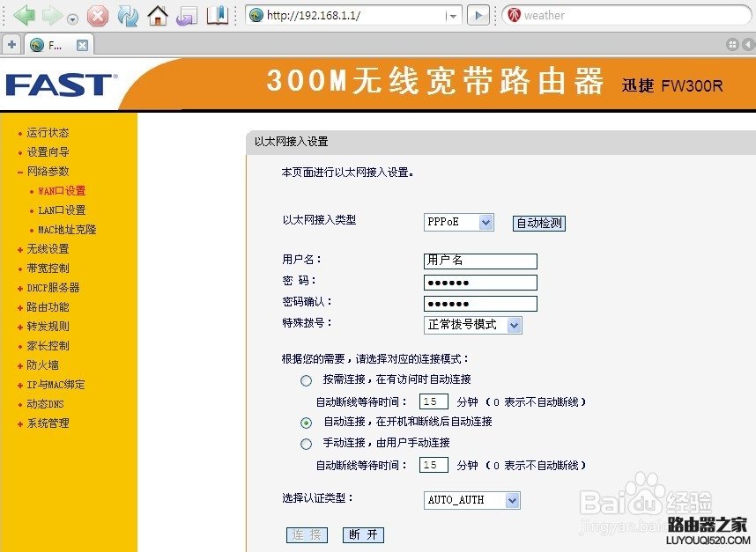Click idle time field under 手动连接
756x552 pixels.
point(434,465)
